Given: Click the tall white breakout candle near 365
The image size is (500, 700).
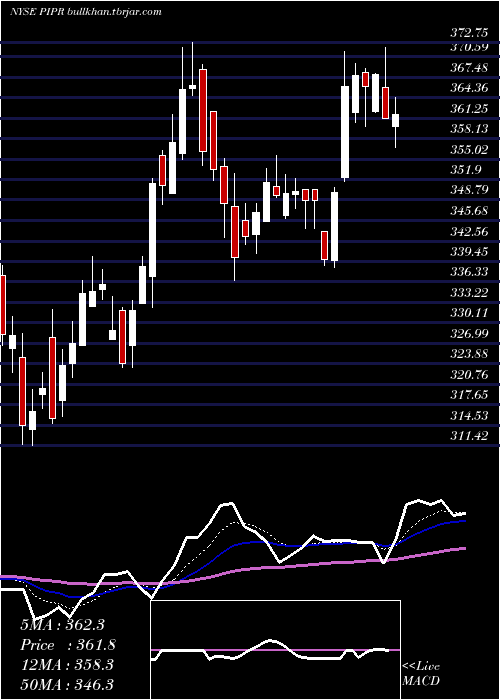Looking at the screenshot, I should pyautogui.click(x=345, y=132).
